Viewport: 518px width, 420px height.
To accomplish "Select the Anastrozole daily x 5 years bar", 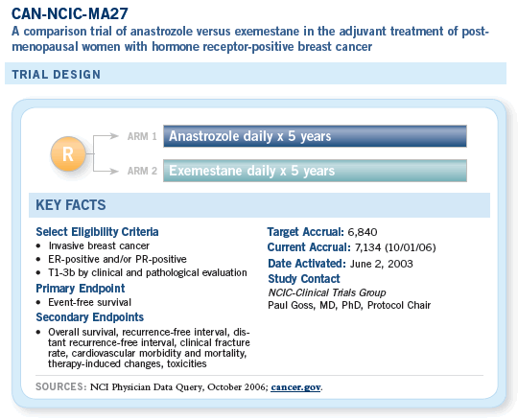I will (315, 136).
